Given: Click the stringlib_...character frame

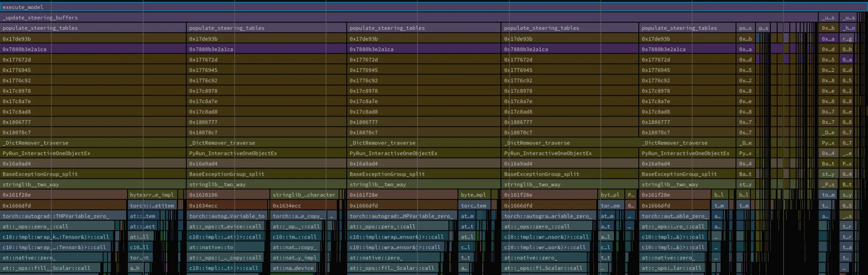Looking at the screenshot, I should tap(304, 195).
